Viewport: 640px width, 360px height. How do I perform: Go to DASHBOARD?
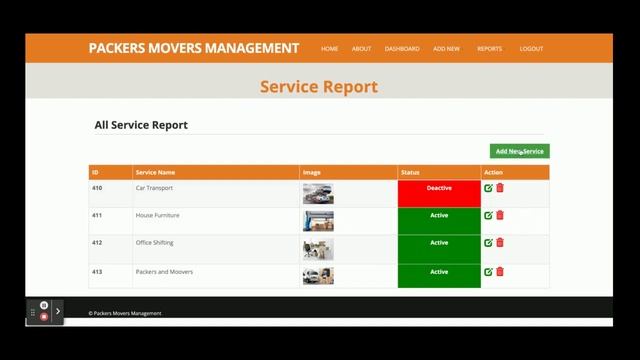(402, 49)
